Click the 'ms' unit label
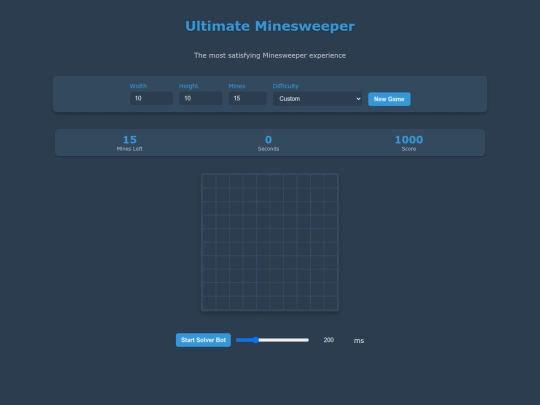This screenshot has height=405, width=540. [x=359, y=341]
